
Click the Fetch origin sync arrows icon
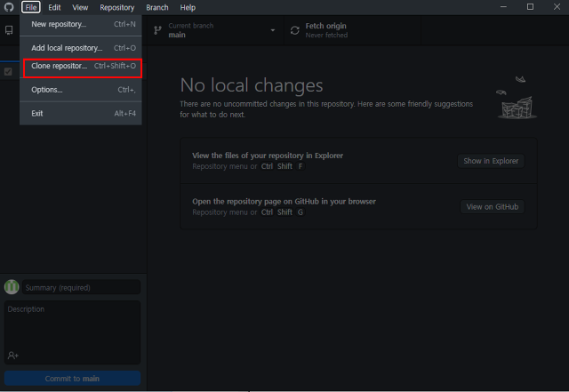[295, 30]
